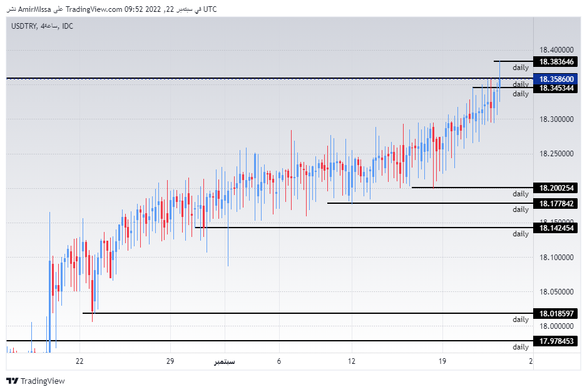This screenshot has width=587, height=392.
Task: Select the blue current price label 18.358600
Action: tap(556, 79)
